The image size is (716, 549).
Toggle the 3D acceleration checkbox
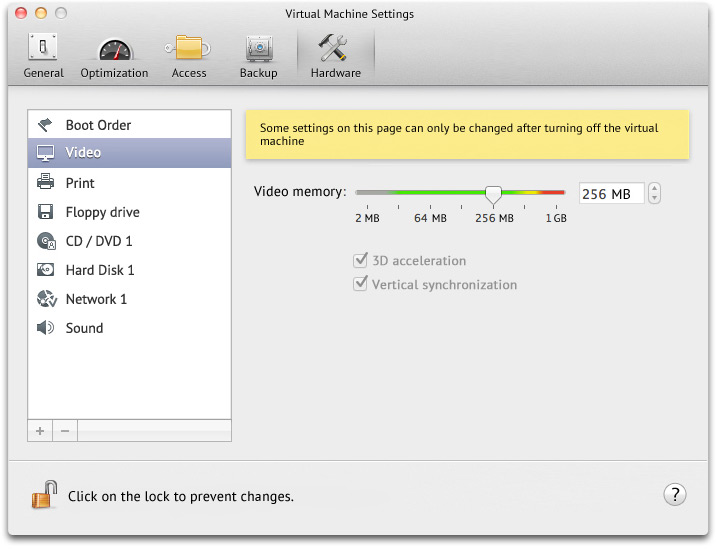point(361,261)
